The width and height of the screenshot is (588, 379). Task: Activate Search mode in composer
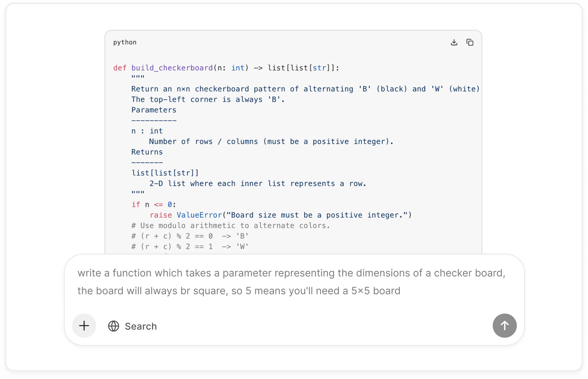[132, 326]
